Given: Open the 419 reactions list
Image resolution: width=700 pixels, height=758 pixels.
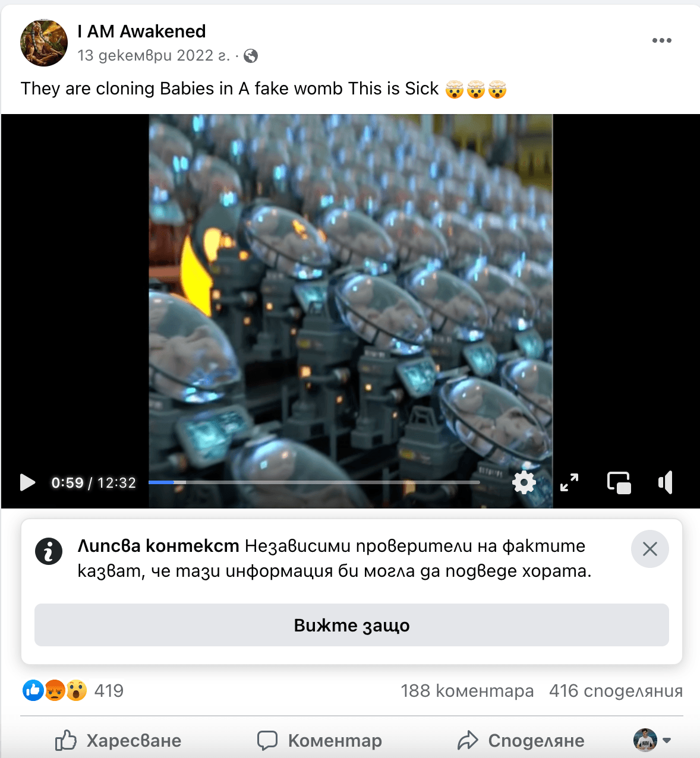Looking at the screenshot, I should (73, 690).
